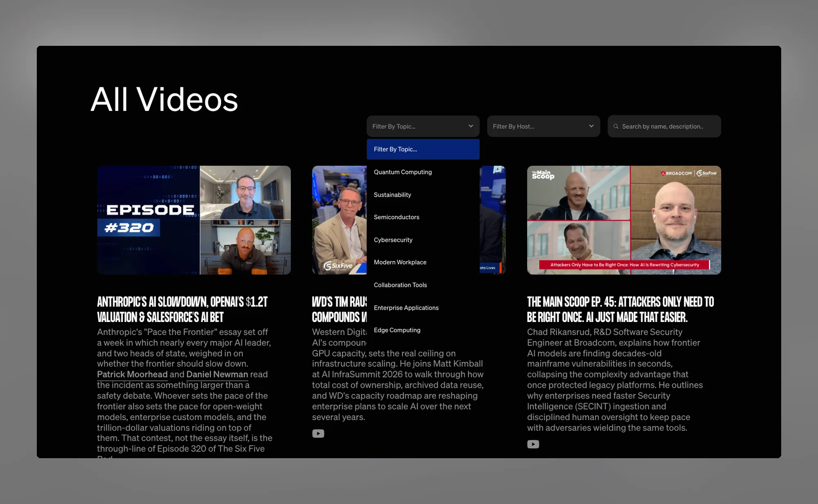Follow the Daniel Newman link
Image resolution: width=818 pixels, height=504 pixels.
tap(217, 374)
